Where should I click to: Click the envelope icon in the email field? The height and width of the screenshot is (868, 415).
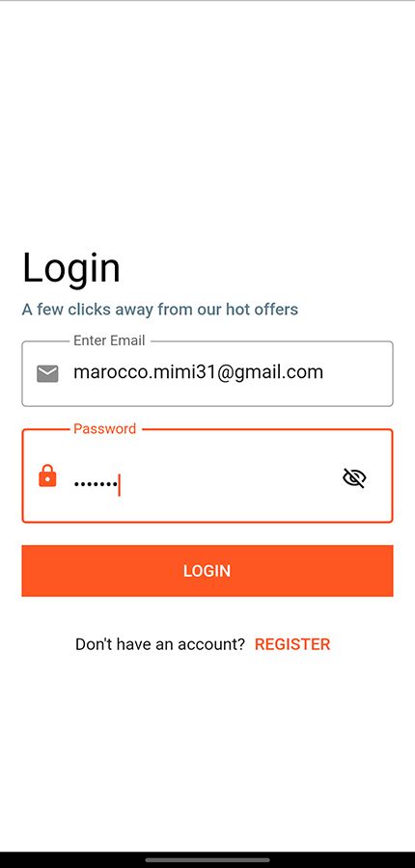point(47,373)
